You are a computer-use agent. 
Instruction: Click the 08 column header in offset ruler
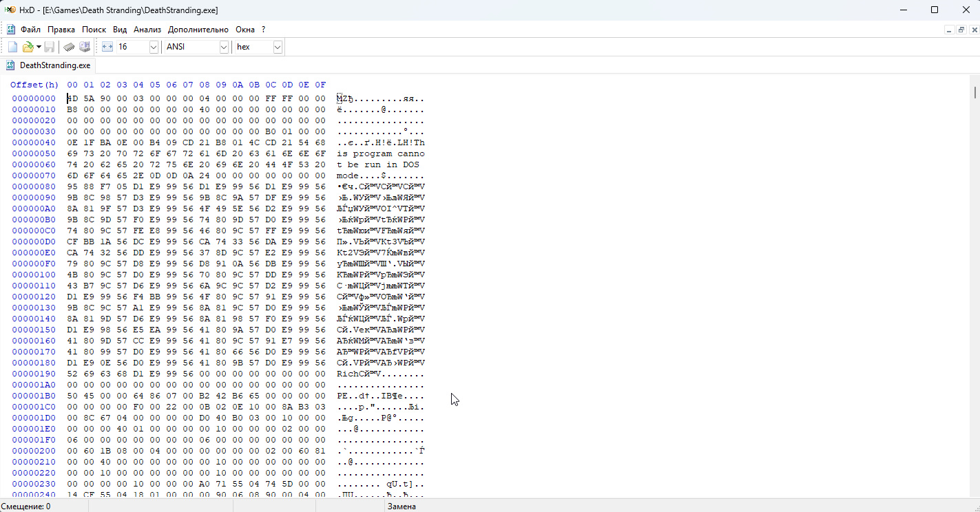point(205,85)
